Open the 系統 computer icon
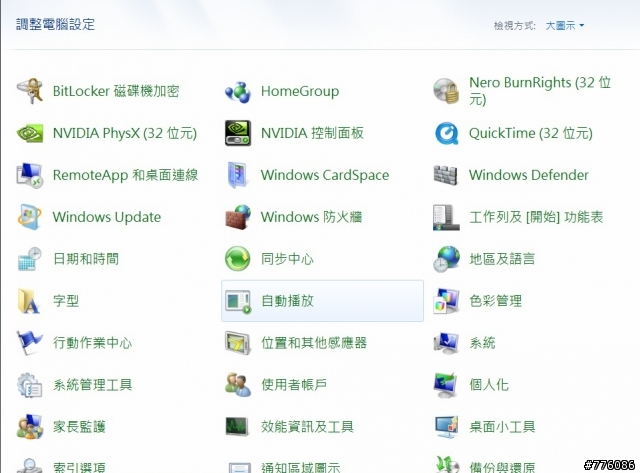Image resolution: width=640 pixels, height=473 pixels. coord(446,343)
